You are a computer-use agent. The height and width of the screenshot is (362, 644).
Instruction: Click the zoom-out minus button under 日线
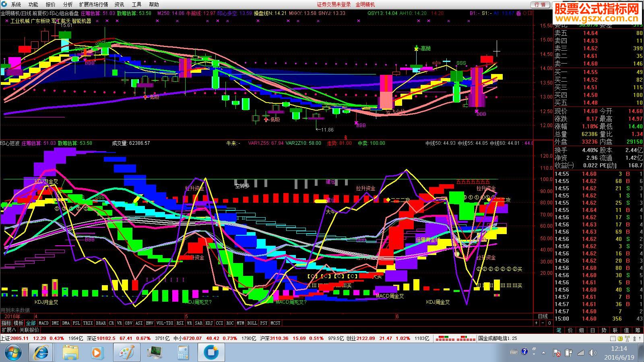[x=543, y=323]
